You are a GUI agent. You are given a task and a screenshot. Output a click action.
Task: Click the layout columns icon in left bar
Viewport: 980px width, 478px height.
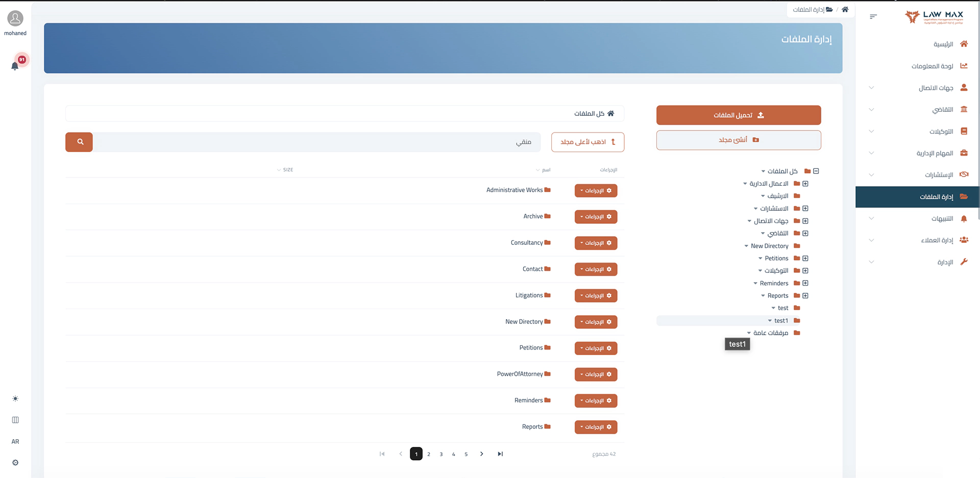tap(15, 420)
